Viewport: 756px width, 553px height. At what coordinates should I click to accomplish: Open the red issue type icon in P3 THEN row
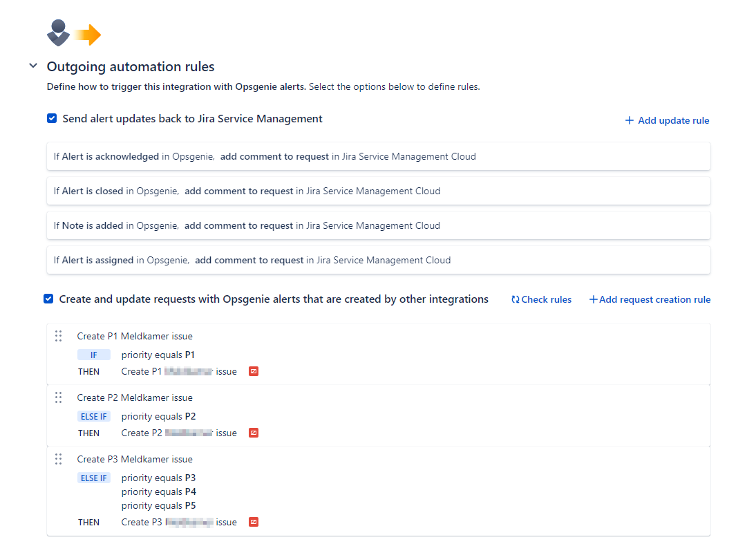(253, 522)
